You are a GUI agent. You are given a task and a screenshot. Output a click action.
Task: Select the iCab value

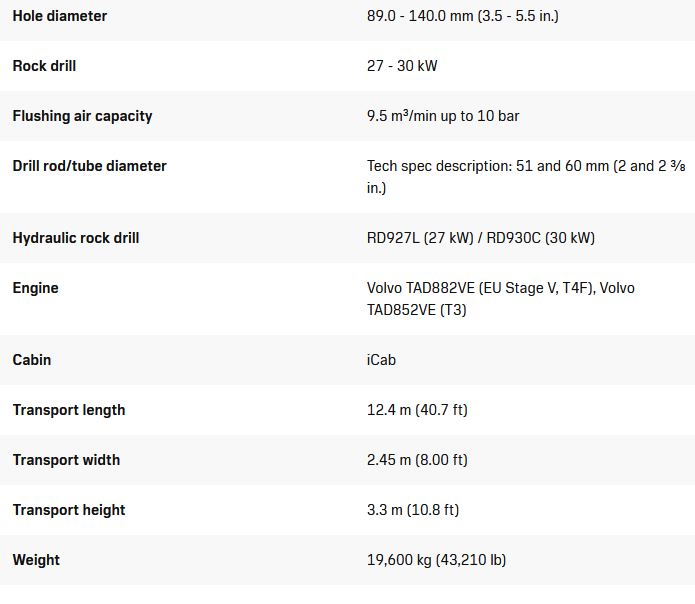point(381,360)
